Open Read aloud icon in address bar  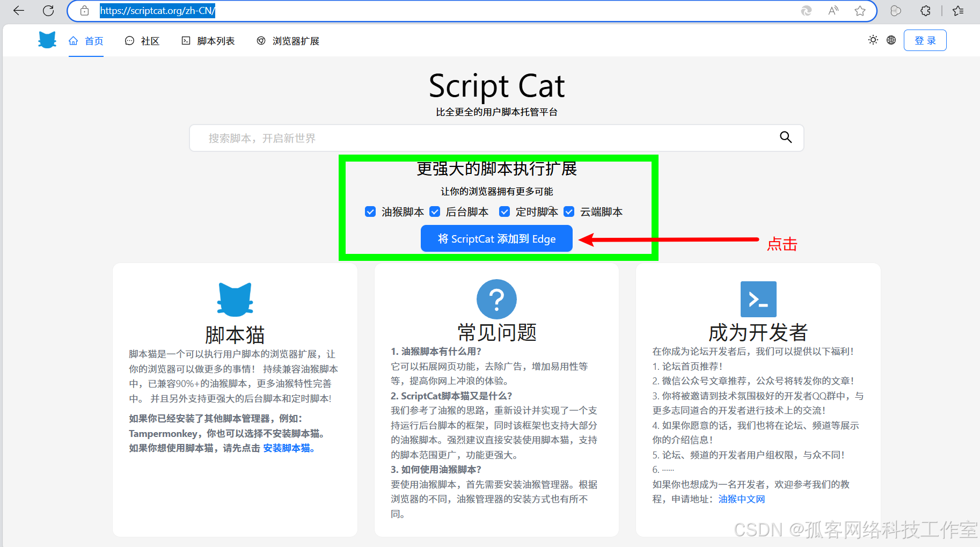[833, 11]
